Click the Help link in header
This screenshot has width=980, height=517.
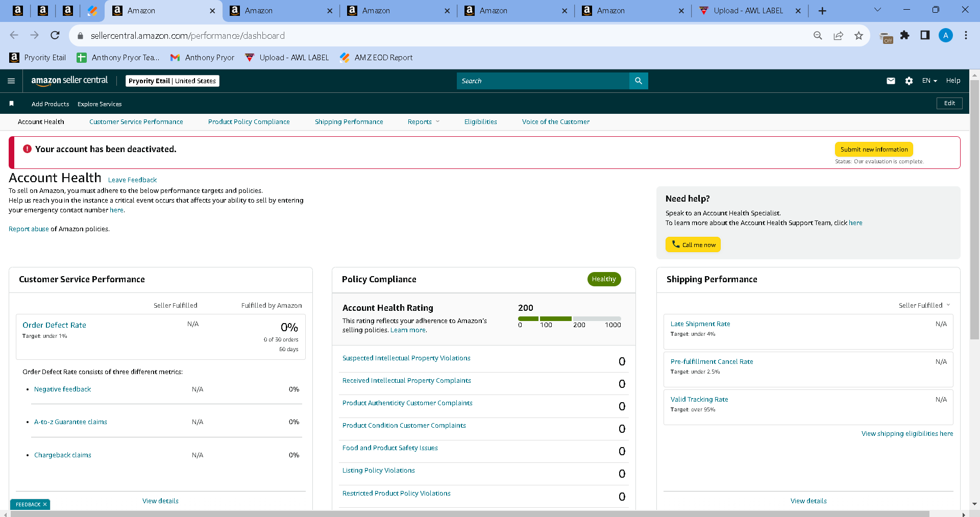click(x=953, y=81)
